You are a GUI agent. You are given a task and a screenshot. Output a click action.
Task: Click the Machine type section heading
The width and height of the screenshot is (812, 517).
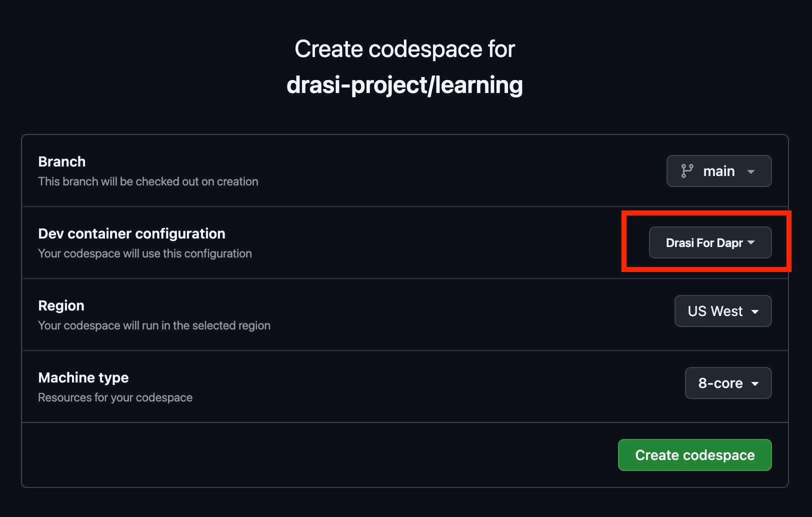pos(83,377)
